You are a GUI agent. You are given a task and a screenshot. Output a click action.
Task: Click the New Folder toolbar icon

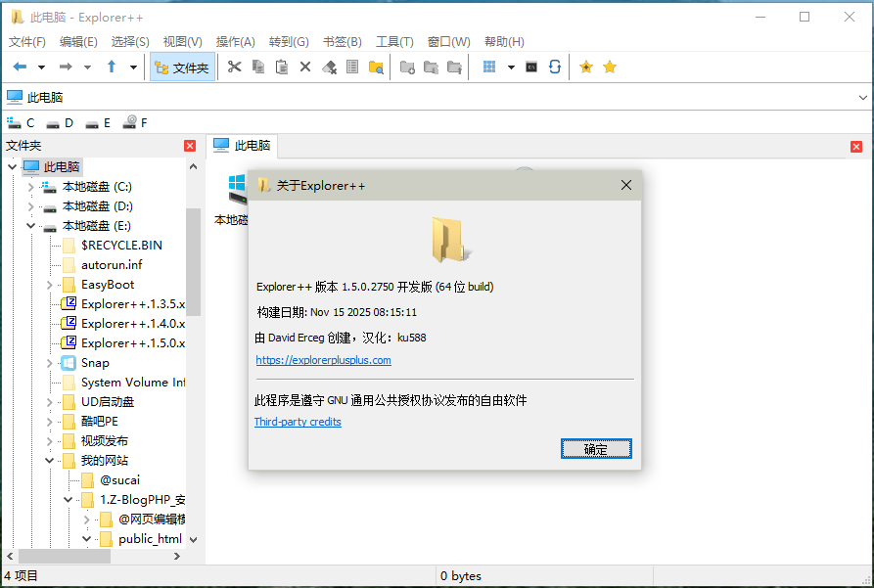(407, 68)
